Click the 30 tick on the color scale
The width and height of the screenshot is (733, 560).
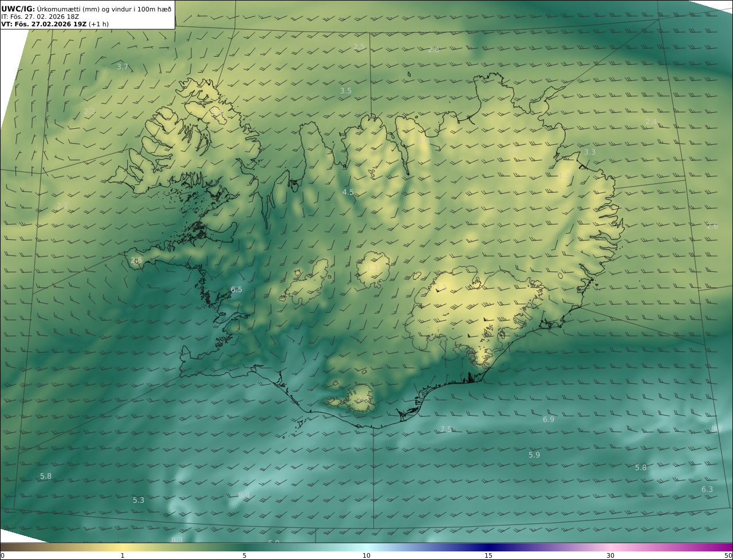tap(610, 556)
